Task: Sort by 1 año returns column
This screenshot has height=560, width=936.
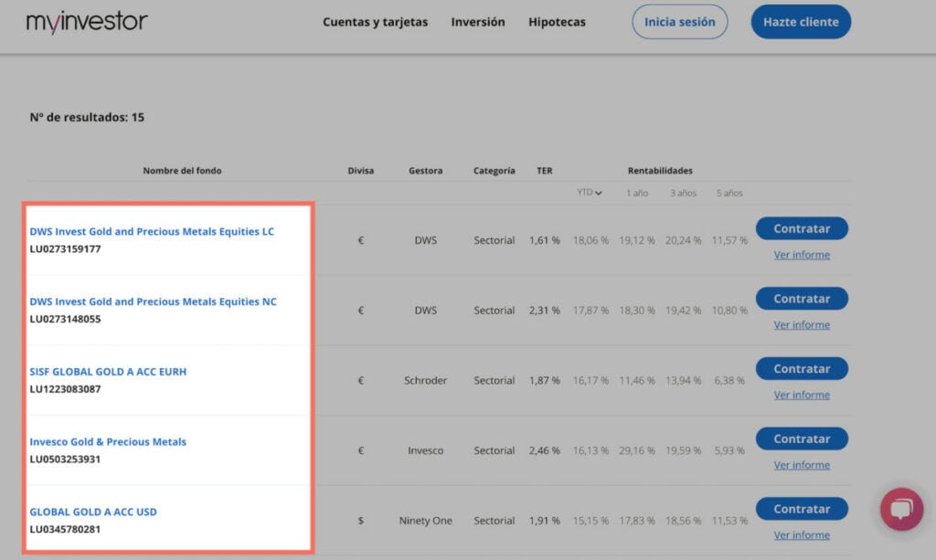Action: tap(637, 194)
